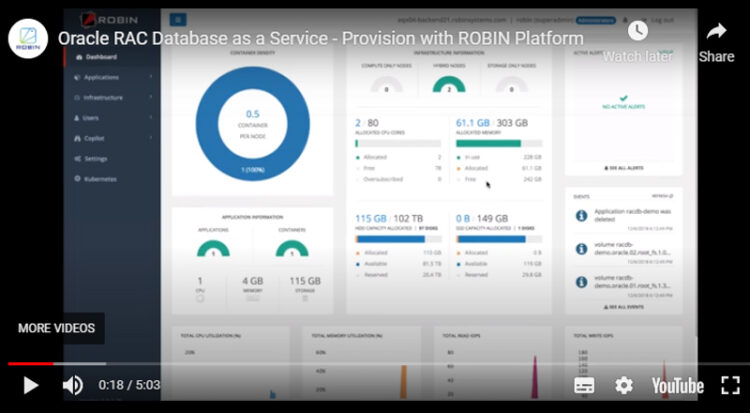
Task: Click the SEE ALL EVENTS link
Action: (x=623, y=307)
